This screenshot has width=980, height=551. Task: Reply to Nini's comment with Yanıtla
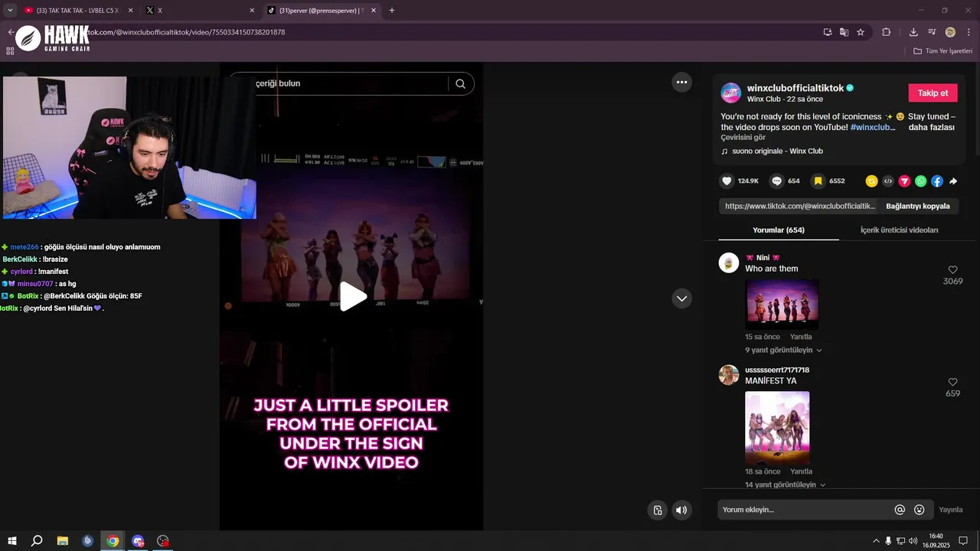point(801,337)
